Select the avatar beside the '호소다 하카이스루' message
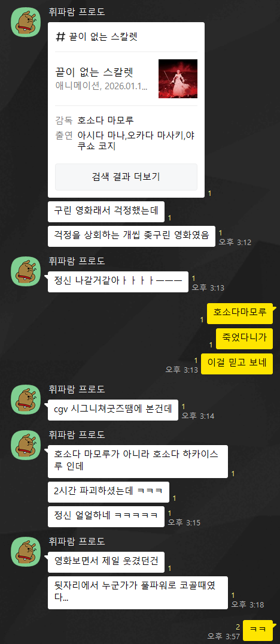This screenshot has height=644, width=280. point(26,445)
